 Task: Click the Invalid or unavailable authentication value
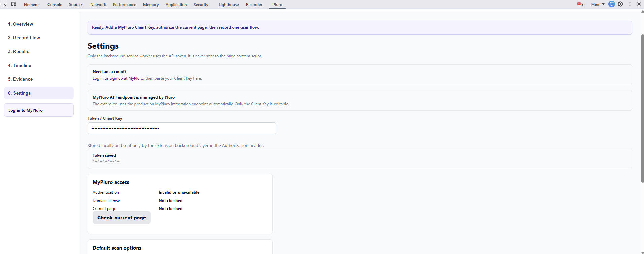click(x=179, y=192)
